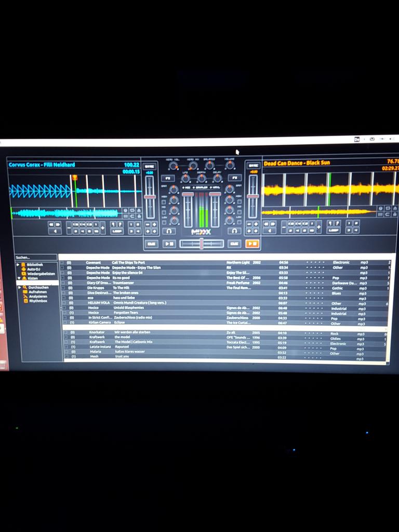Toggle left deck headphone cue icon
399x532 pixels.
169,231
